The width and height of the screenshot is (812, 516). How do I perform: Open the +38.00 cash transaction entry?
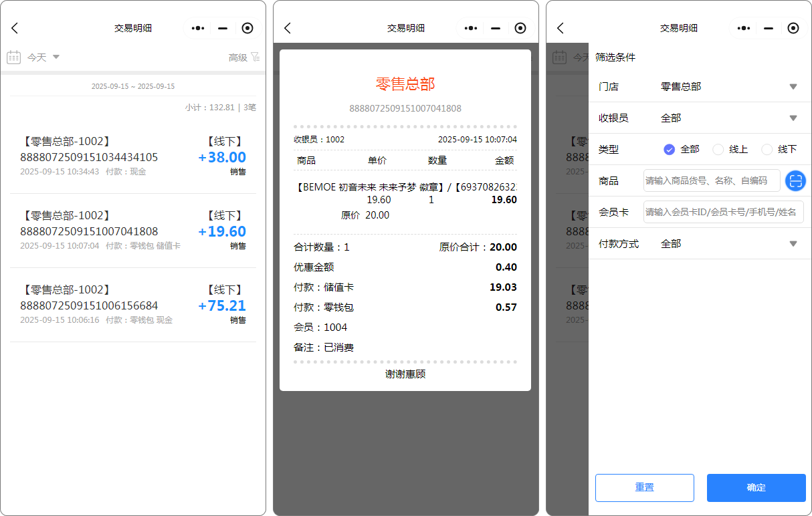[132, 157]
